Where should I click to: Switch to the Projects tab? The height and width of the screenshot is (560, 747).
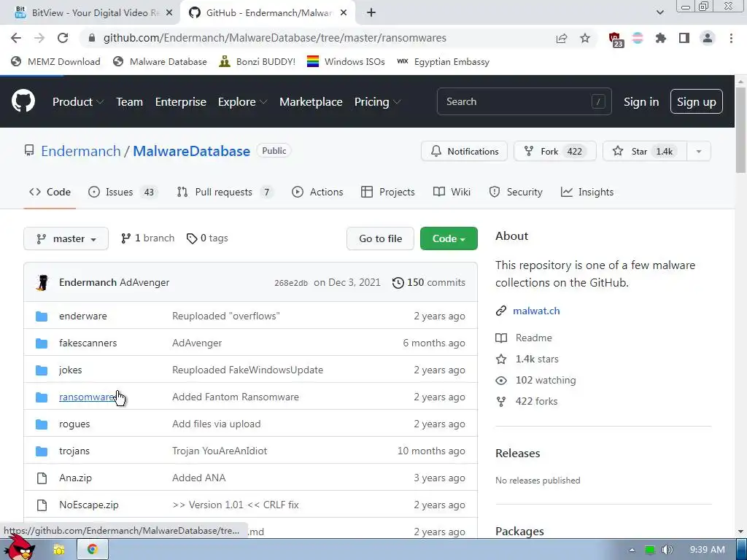(x=388, y=192)
